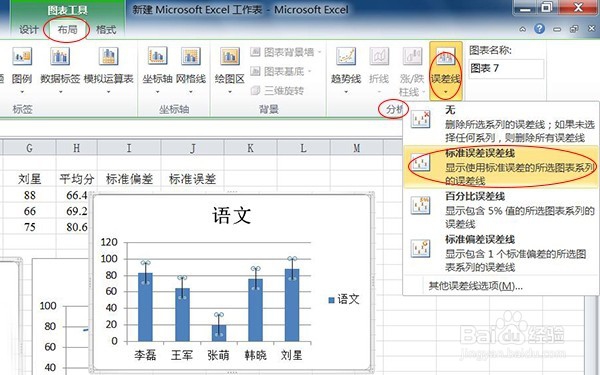Select column I header
600x375 pixels.
coord(129,148)
